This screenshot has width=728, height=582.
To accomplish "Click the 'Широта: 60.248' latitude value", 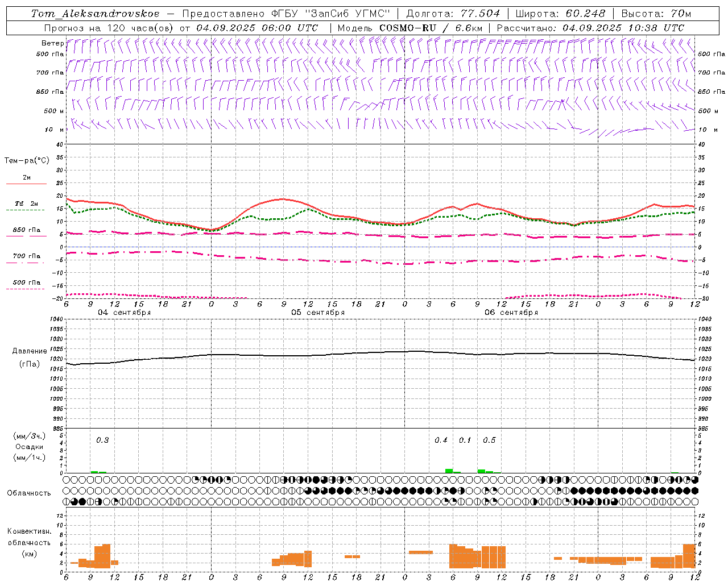I will (x=560, y=14).
